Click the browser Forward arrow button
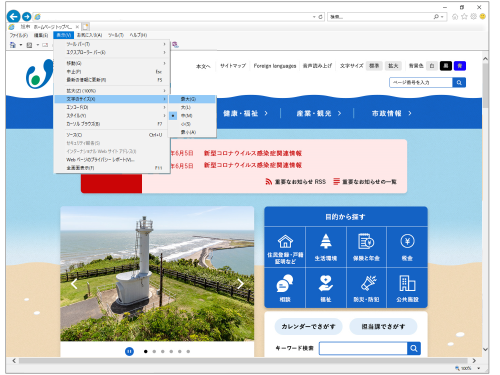This screenshot has height=375, width=500. 27,16
